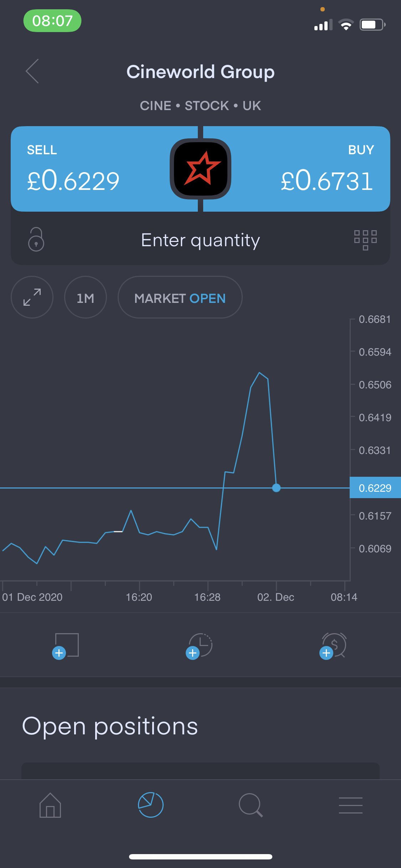
Task: Open the portfolio pie chart tab
Action: (150, 805)
